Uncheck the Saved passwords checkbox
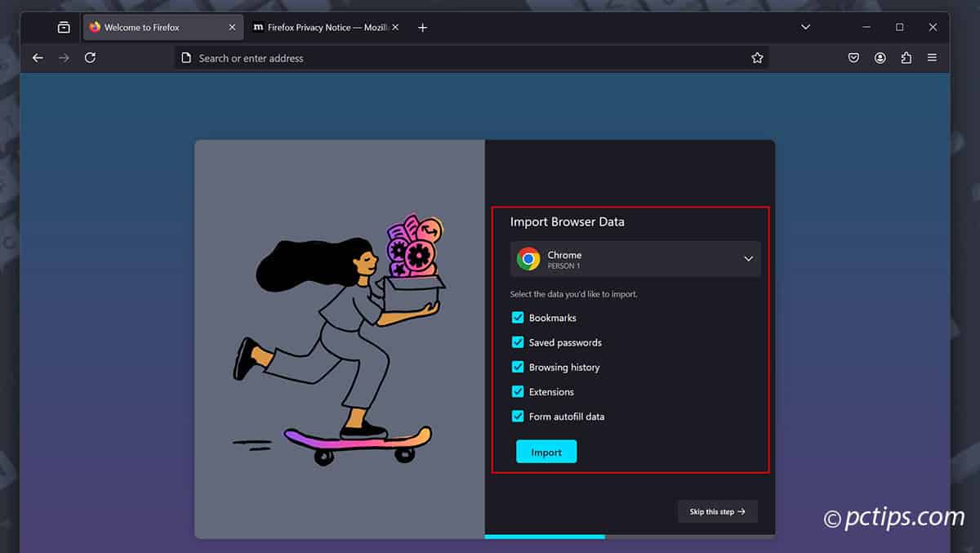 point(518,342)
